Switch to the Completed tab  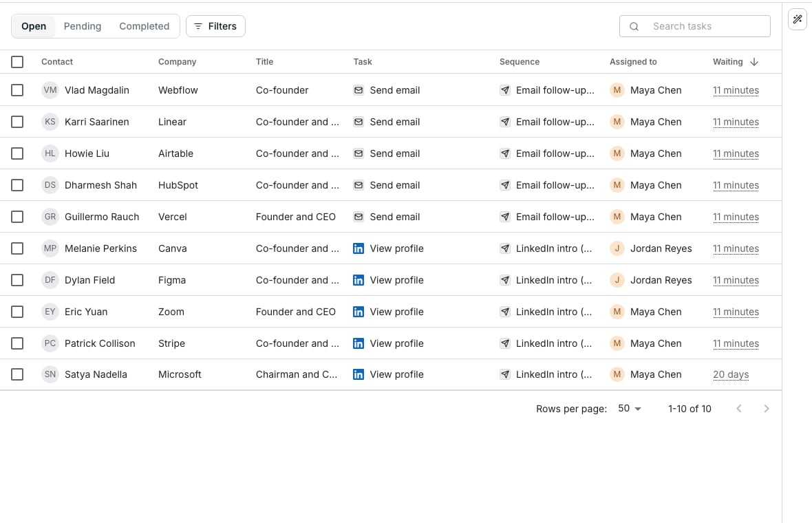click(144, 26)
